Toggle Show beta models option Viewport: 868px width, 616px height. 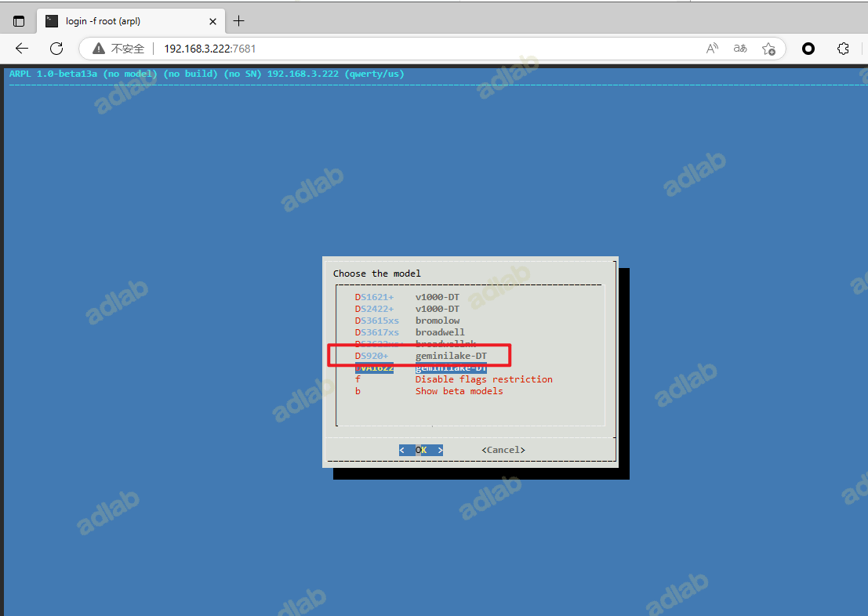click(x=459, y=391)
